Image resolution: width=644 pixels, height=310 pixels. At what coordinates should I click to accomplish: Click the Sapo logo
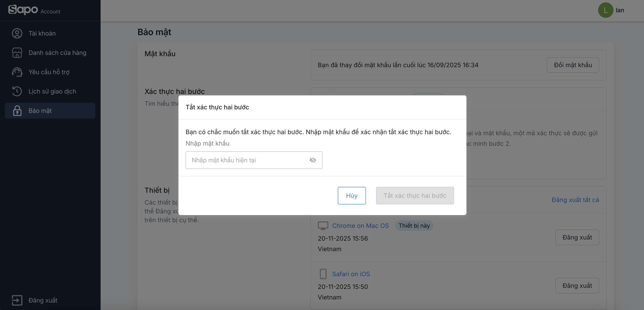click(x=23, y=9)
